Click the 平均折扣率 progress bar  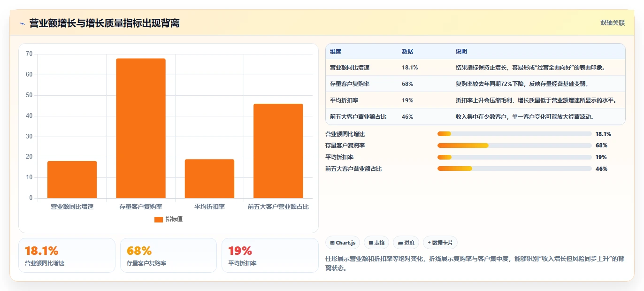coord(514,157)
